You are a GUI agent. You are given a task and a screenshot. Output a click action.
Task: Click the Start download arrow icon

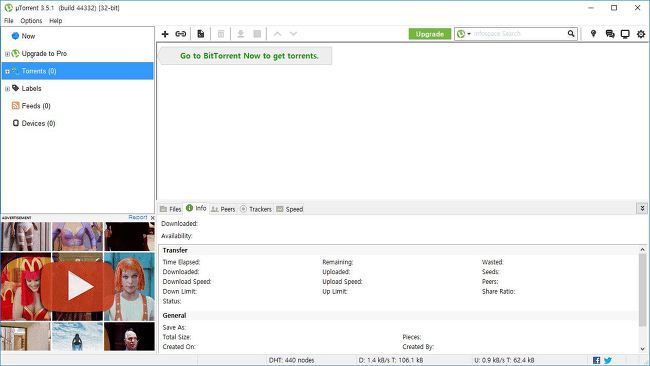[x=240, y=34]
